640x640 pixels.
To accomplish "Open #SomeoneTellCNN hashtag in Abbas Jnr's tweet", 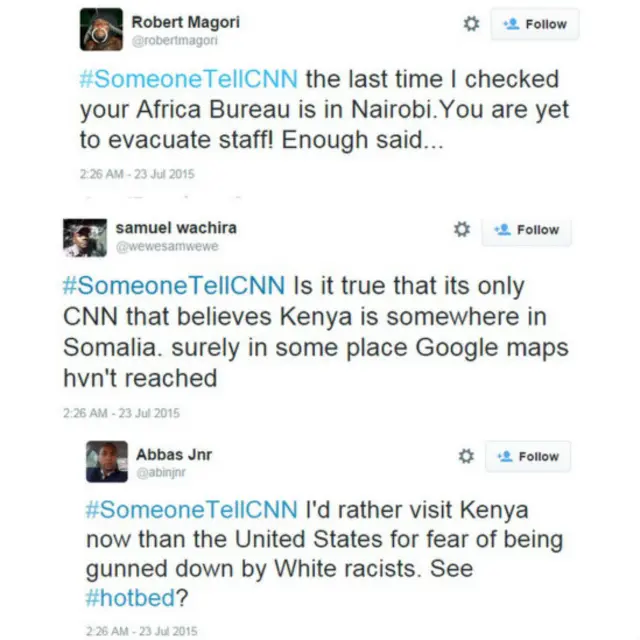I will [192, 509].
